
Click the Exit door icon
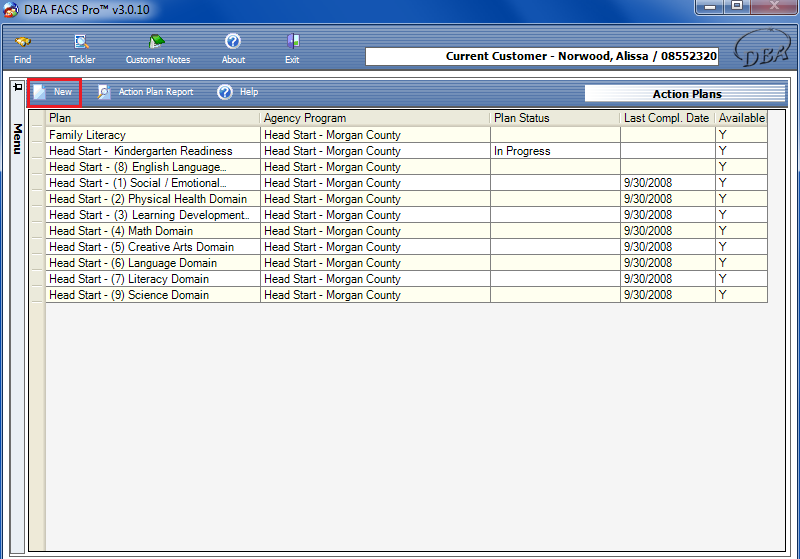pos(292,43)
